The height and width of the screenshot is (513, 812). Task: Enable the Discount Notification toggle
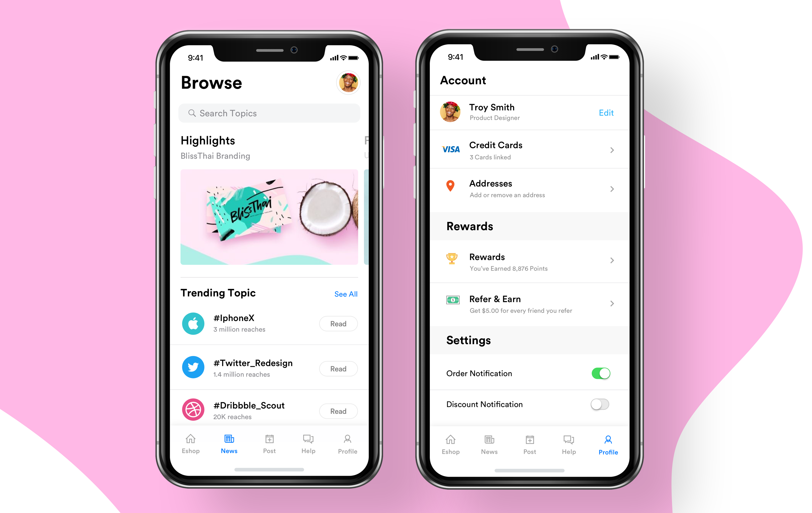601,405
